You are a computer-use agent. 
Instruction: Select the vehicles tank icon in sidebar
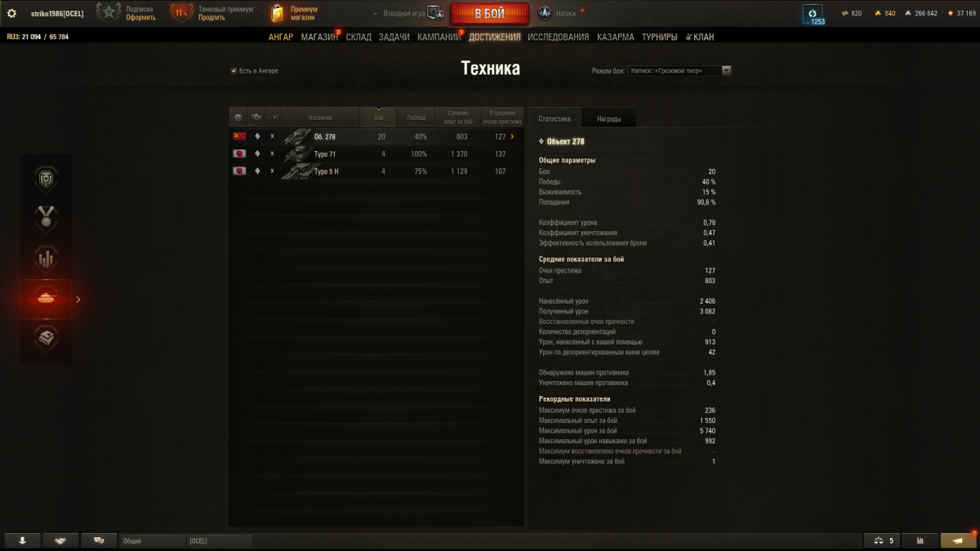click(46, 300)
